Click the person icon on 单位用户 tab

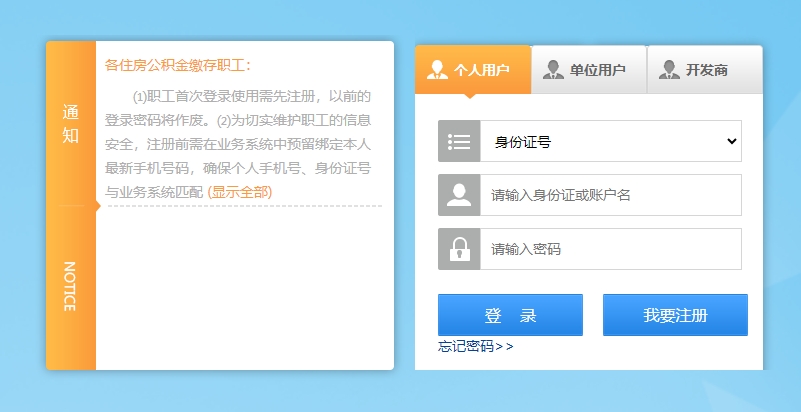[x=553, y=69]
